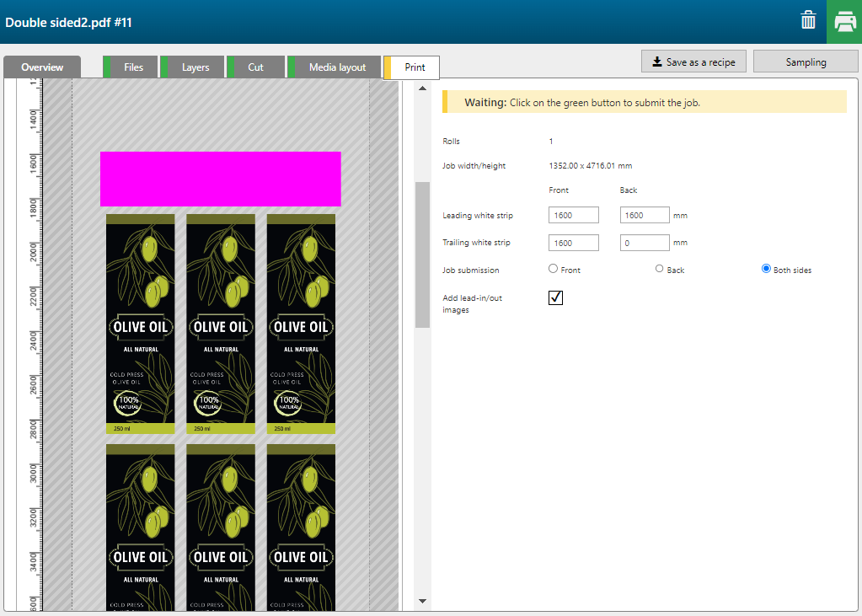862x616 pixels.
Task: Edit the Back leading white strip field
Action: [x=645, y=216]
